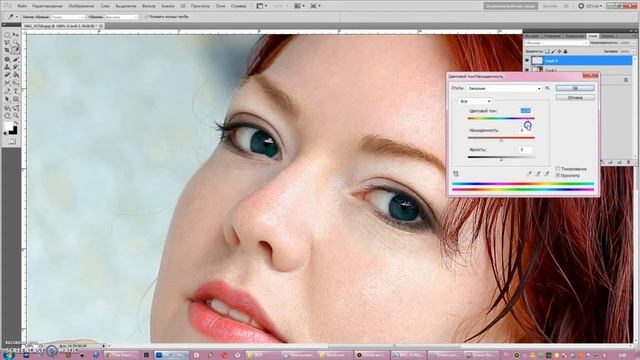
Task: Select the Quick Selection tool
Action: tap(16, 43)
